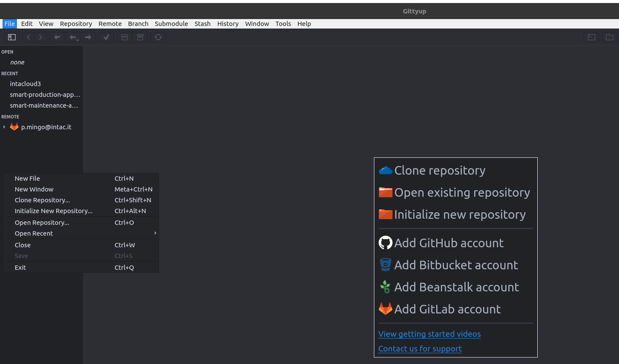
Task: Click the navigate back arrow in toolbar
Action: [29, 37]
